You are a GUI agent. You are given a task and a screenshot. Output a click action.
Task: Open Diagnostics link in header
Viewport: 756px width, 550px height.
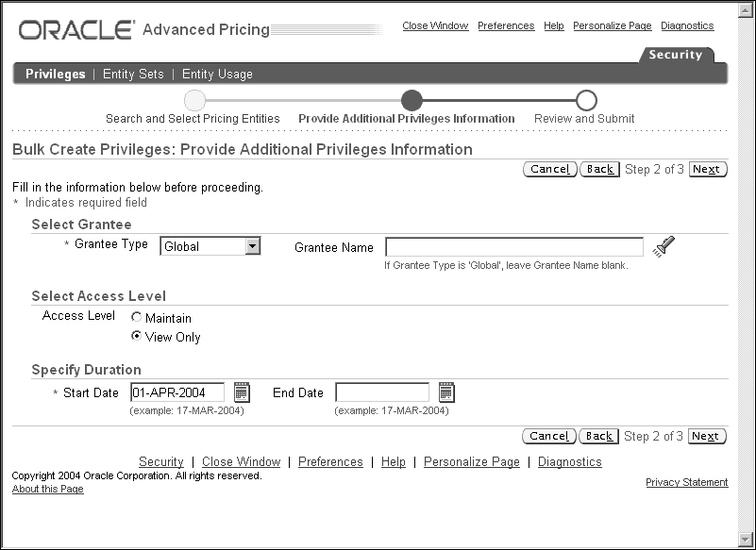(x=687, y=25)
